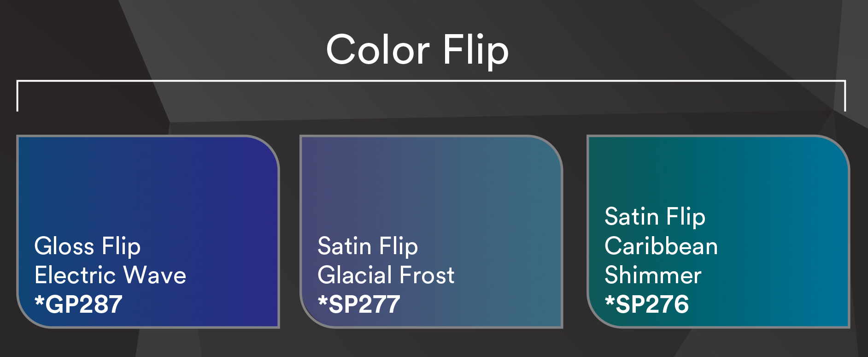Click Satin Flip label above Glacial Frost
868x357 pixels.
368,247
